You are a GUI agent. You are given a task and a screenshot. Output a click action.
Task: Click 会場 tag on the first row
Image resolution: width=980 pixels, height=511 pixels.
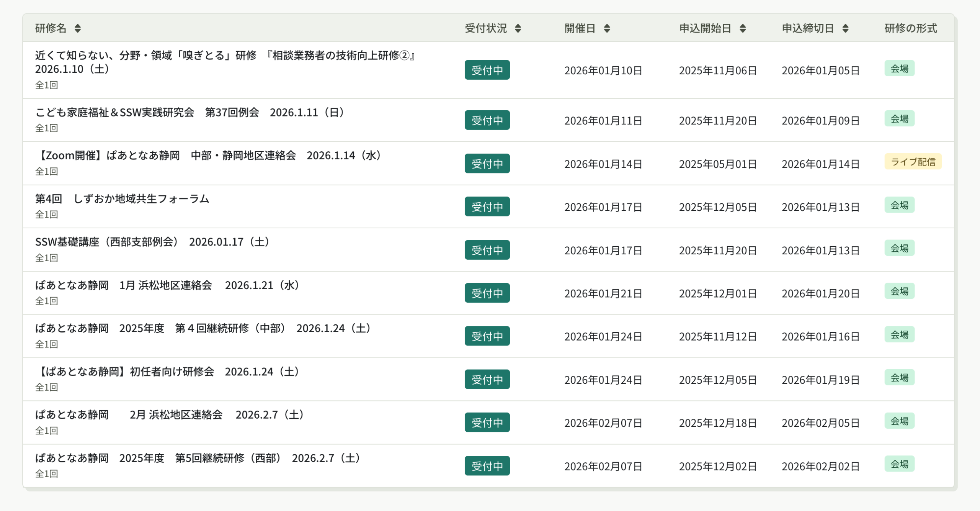tap(899, 69)
